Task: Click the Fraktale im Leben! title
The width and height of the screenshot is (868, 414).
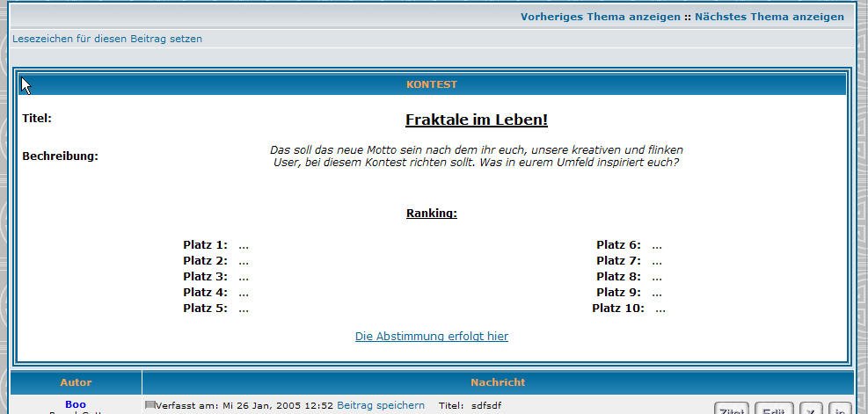Action: [x=476, y=120]
